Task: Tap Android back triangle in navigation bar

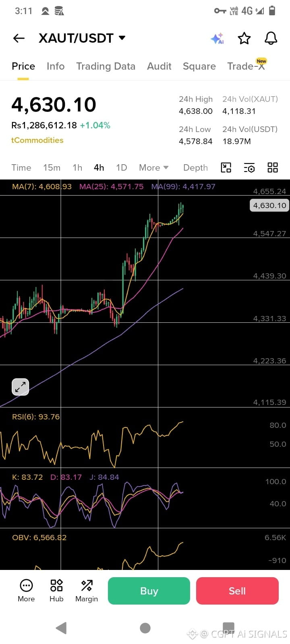Action: click(61, 628)
